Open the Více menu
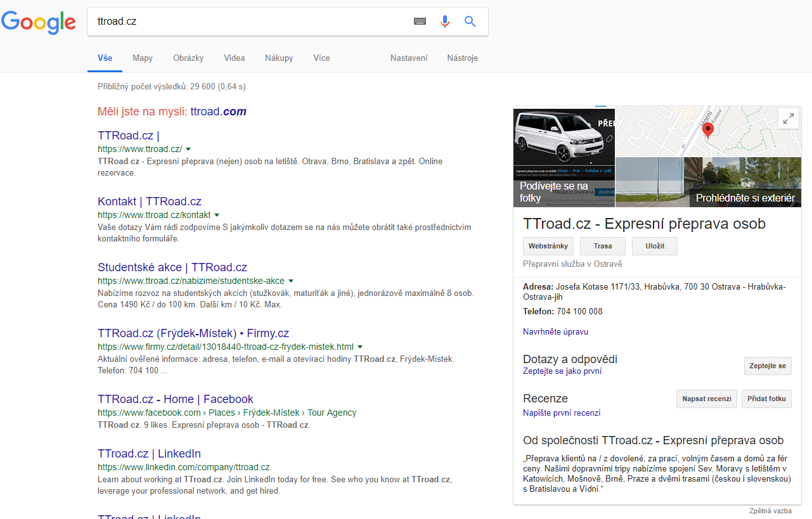Screen dimensions: 812x519 [x=321, y=58]
